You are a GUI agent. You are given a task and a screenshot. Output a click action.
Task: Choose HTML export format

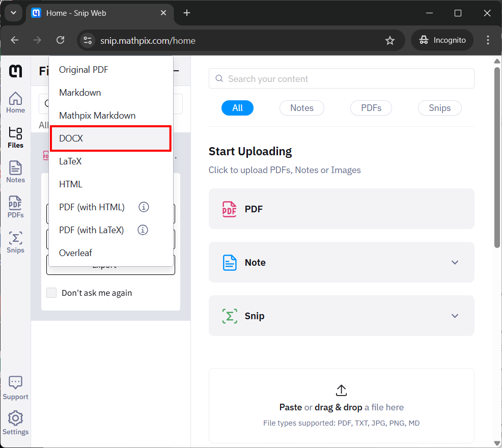[x=111, y=184]
